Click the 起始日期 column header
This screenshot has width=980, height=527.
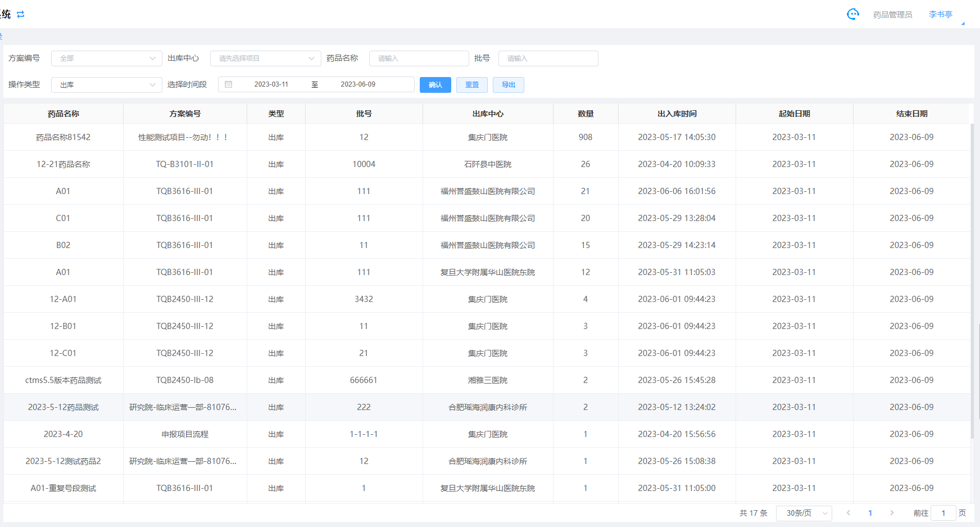(x=794, y=114)
